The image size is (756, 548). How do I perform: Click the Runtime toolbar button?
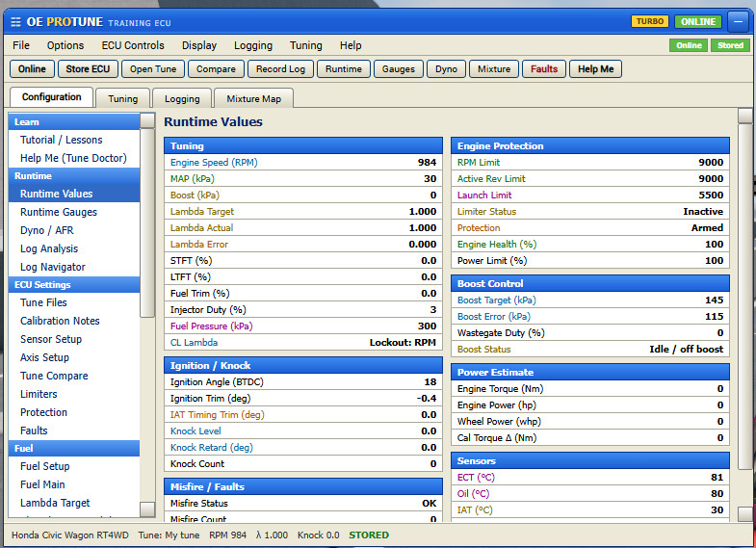[343, 69]
